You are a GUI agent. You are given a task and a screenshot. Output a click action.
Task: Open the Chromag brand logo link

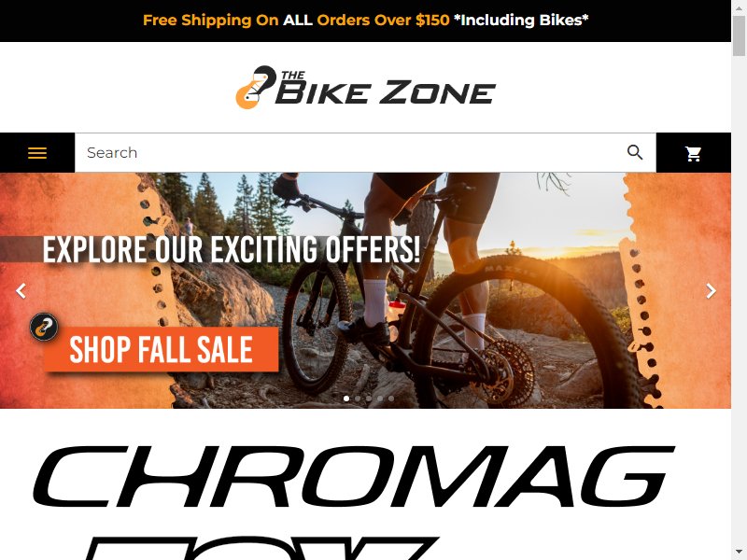[x=354, y=476]
